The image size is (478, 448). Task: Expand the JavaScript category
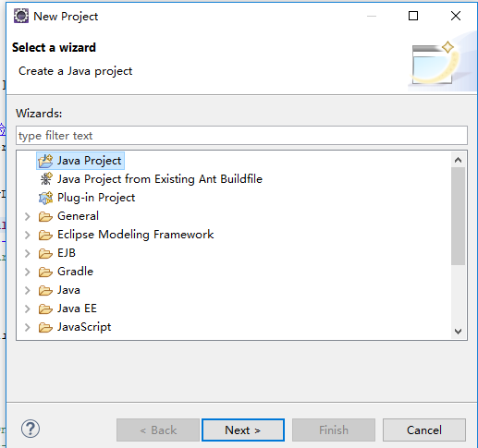tap(28, 327)
